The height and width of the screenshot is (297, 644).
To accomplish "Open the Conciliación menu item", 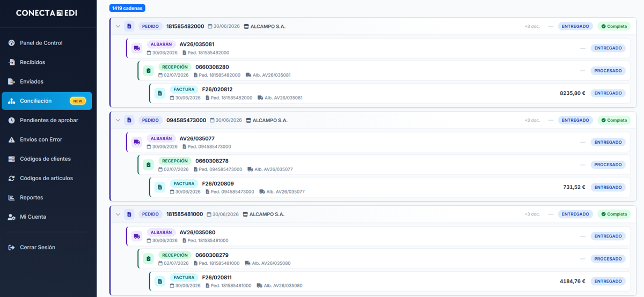I will point(47,101).
